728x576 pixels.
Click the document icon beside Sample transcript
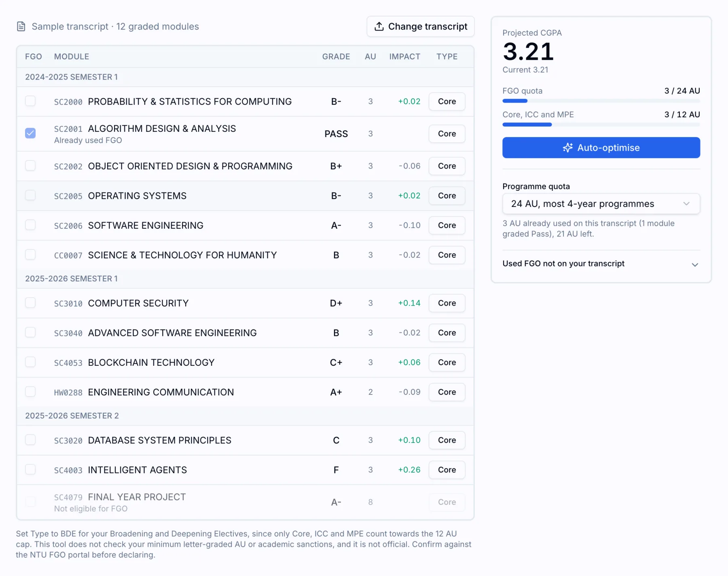21,27
